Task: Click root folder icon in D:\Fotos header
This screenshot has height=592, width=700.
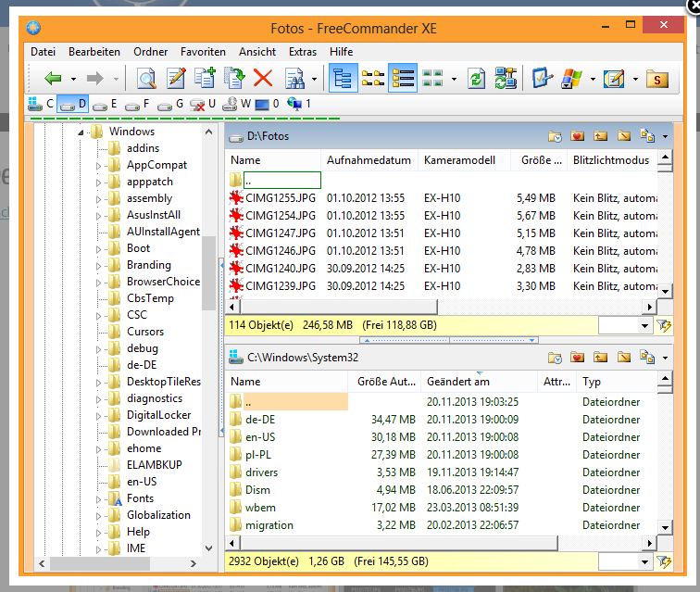Action: [x=624, y=135]
